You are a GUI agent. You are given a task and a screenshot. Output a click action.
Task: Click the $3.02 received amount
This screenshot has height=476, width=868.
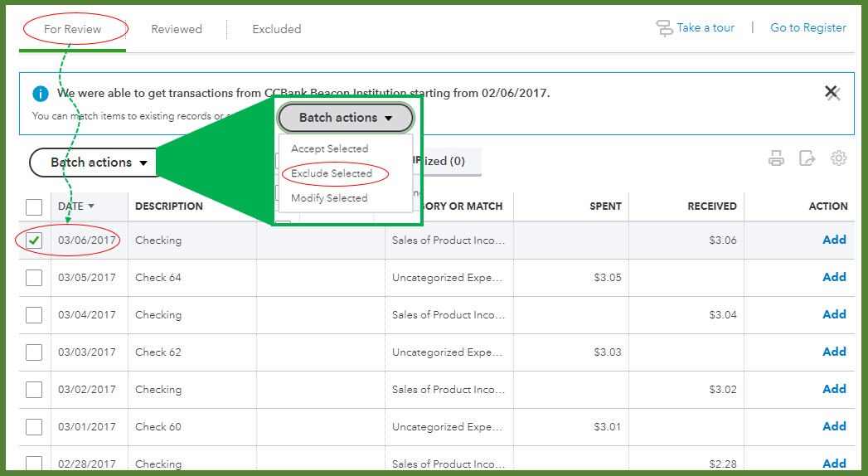(x=723, y=390)
